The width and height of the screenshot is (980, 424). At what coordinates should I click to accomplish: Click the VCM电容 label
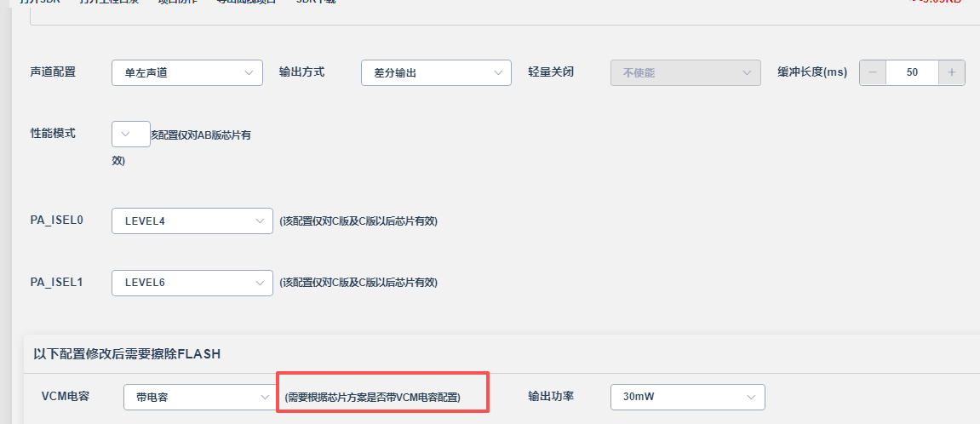pyautogui.click(x=66, y=396)
